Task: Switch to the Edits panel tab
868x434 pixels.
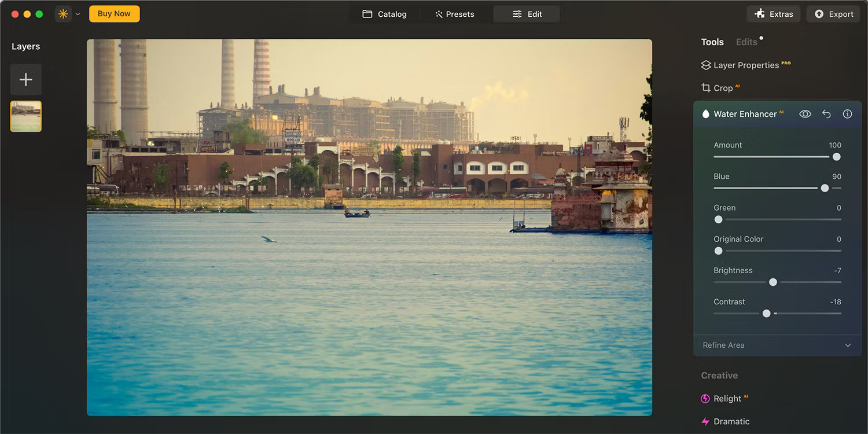Action: coord(745,41)
